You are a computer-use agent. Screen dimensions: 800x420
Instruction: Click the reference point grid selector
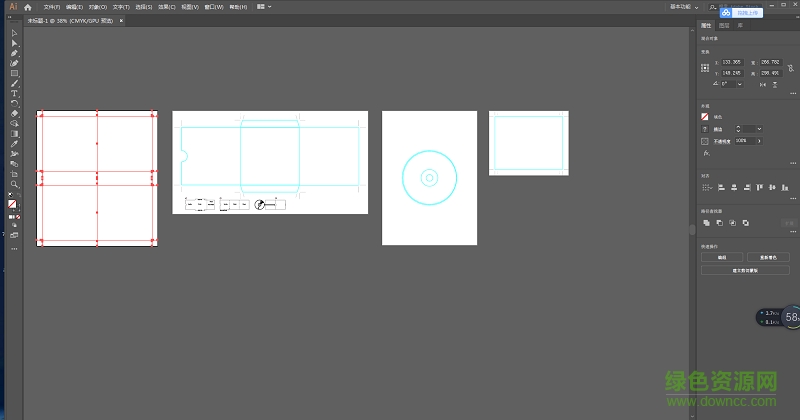click(x=705, y=68)
